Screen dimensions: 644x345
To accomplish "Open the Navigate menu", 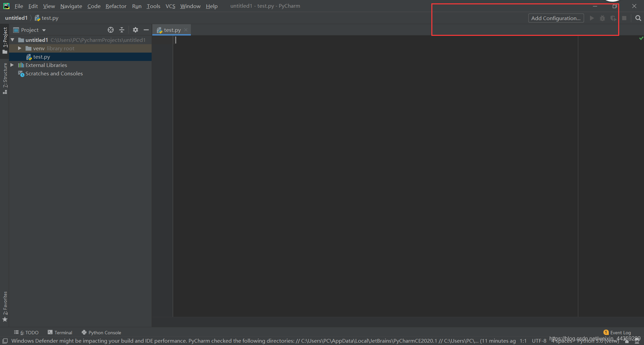I will pyautogui.click(x=71, y=6).
